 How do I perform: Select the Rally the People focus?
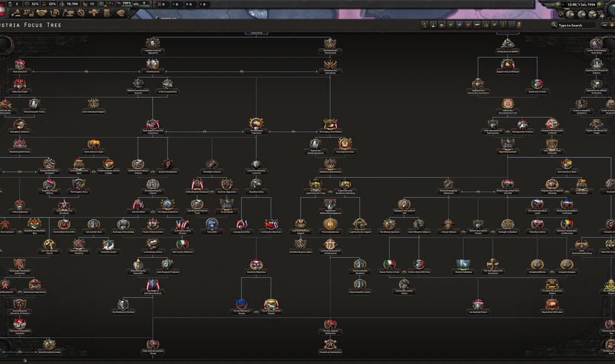coord(19,86)
